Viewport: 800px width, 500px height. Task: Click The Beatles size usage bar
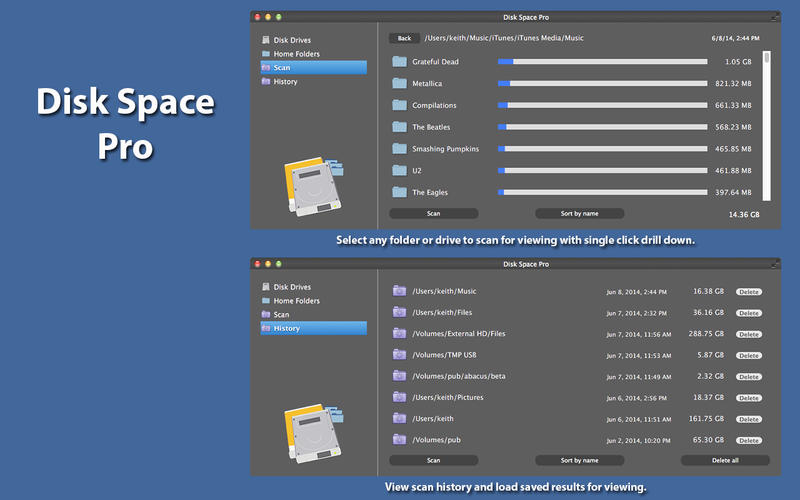603,127
